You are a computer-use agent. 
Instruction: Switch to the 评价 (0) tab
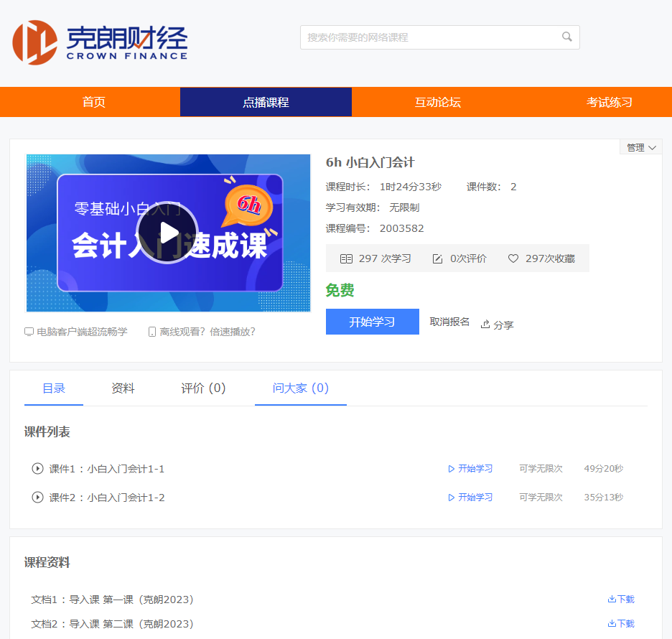click(x=203, y=388)
